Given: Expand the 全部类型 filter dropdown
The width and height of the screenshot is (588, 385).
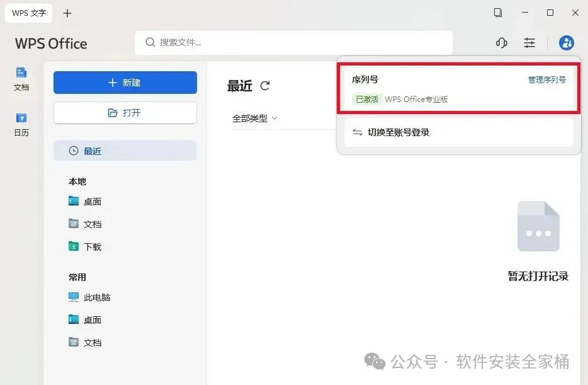Looking at the screenshot, I should pos(254,118).
